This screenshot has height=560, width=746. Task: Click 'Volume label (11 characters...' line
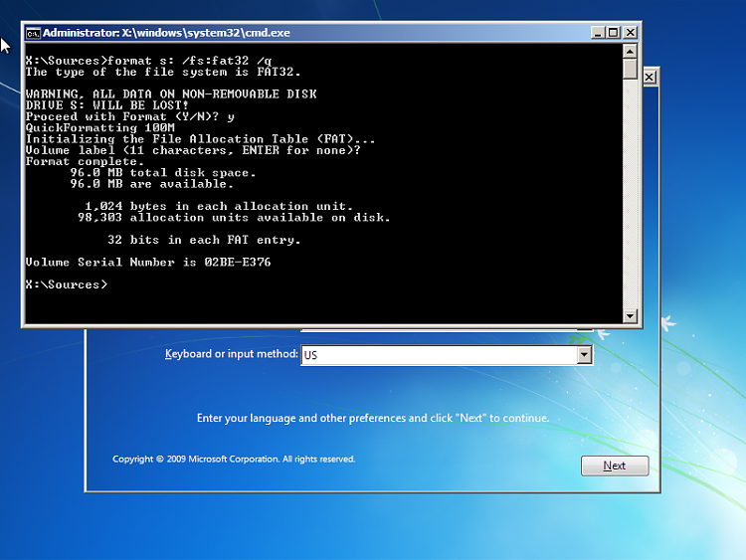[x=193, y=150]
